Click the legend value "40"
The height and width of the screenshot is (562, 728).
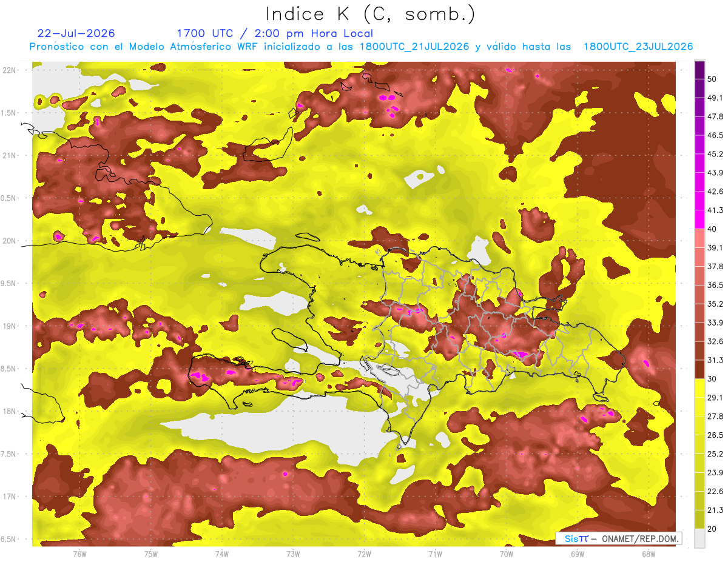(712, 229)
